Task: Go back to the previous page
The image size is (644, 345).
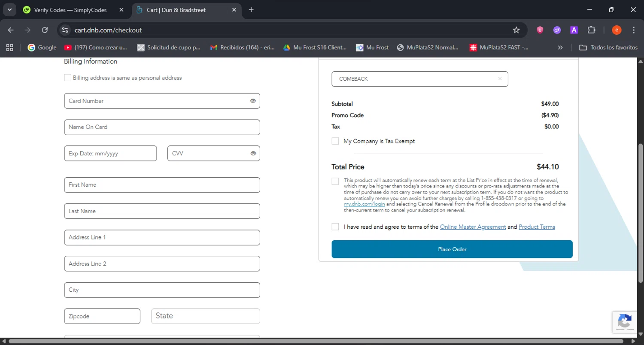Action: click(11, 30)
